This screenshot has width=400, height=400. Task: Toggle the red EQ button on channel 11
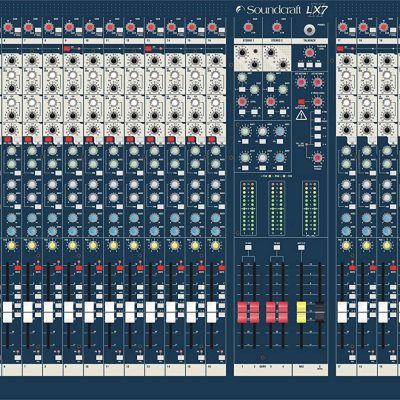click(109, 139)
